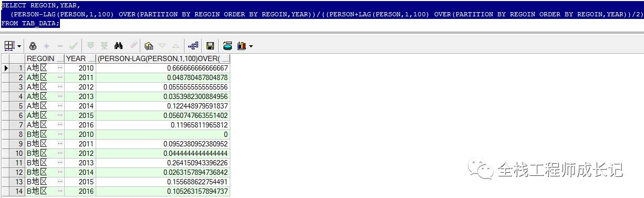This screenshot has height=198, width=644.
Task: Open ellipsis editor for row 12 REGOIN
Action: [x=60, y=172]
